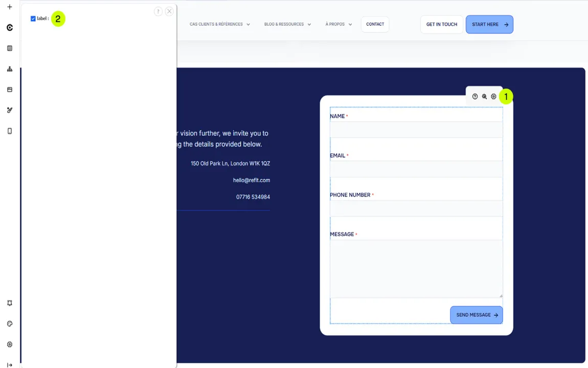Click the Send Message button
Screen dimensions: 588x368
tap(476, 315)
